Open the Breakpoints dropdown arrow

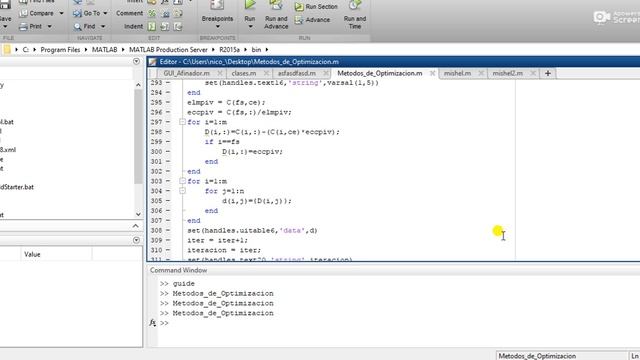pyautogui.click(x=217, y=27)
